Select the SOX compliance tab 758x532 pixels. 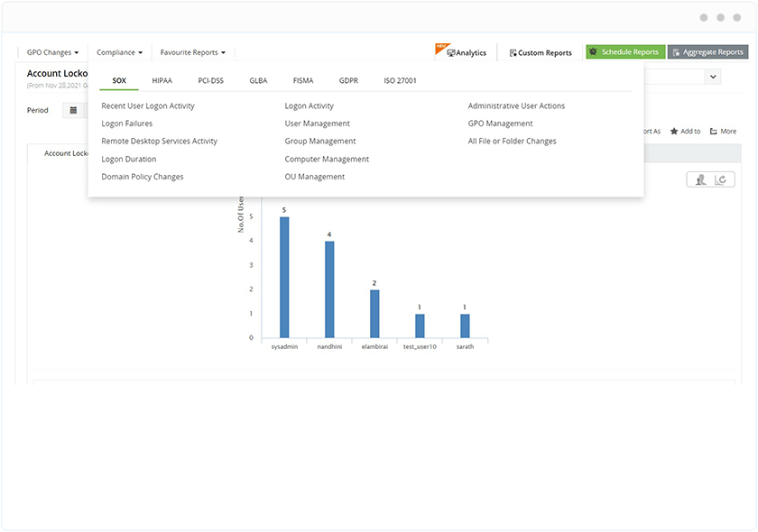119,80
